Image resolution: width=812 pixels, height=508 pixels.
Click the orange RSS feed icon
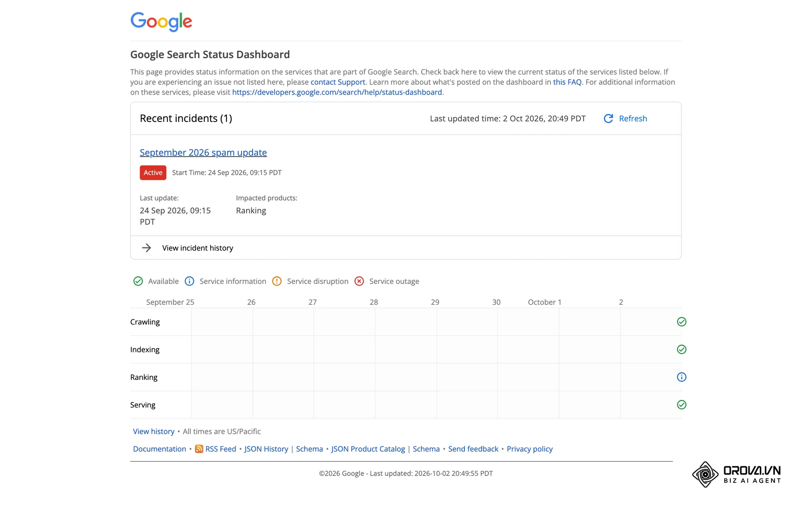(x=199, y=449)
